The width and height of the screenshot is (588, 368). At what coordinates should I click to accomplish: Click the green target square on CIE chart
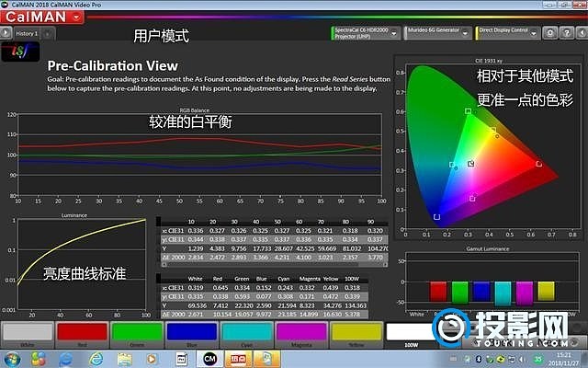[468, 111]
